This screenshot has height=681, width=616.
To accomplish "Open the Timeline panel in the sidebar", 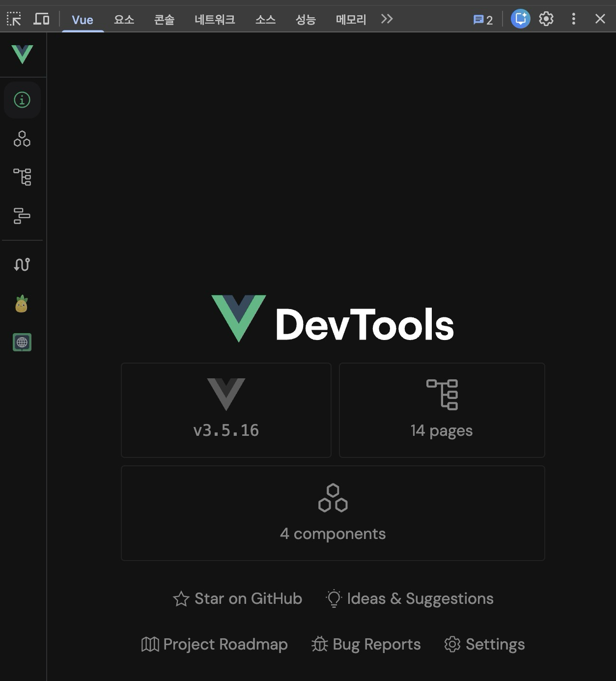I will (22, 216).
